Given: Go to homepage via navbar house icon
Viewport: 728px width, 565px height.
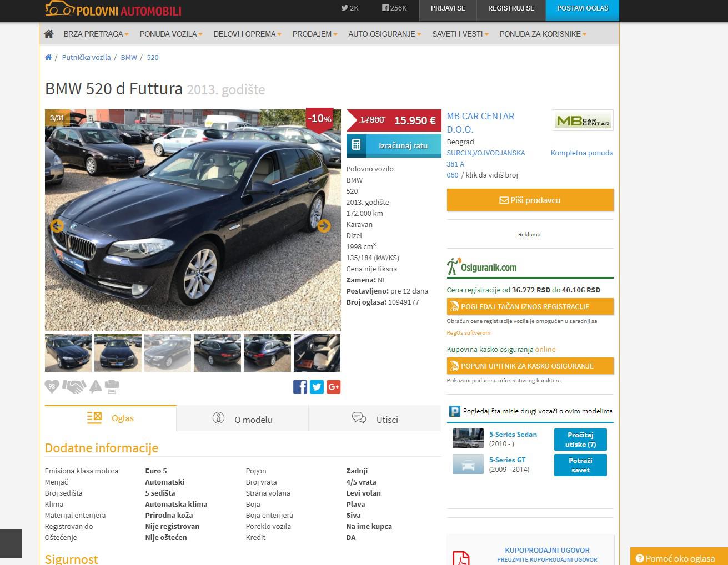Looking at the screenshot, I should coord(49,34).
